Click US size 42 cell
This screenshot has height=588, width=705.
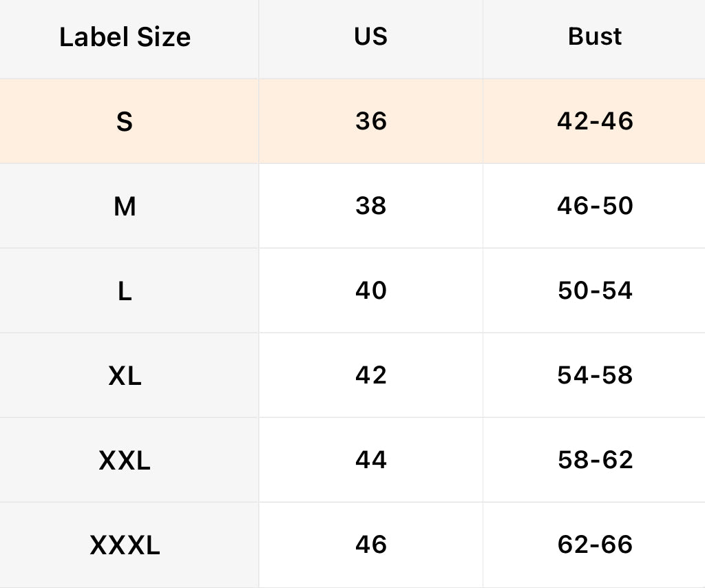371,376
